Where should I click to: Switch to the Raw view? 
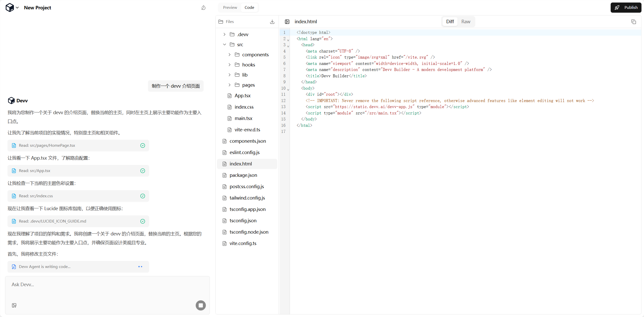pos(466,22)
